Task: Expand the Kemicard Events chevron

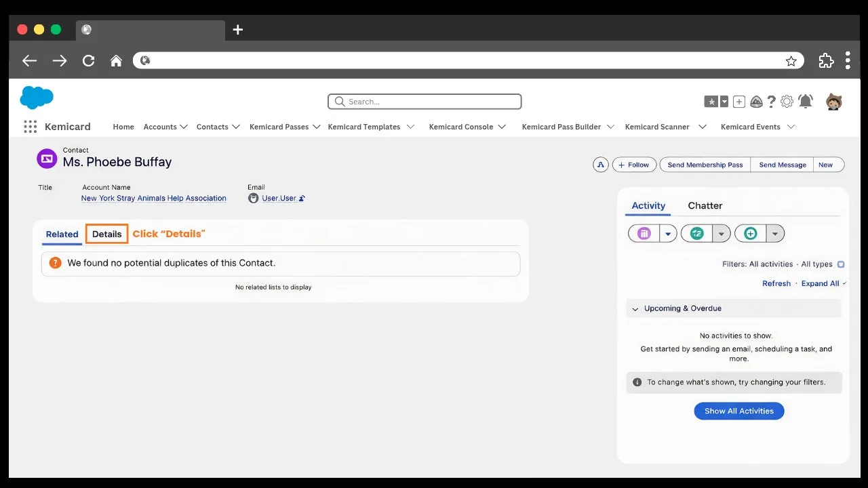Action: (791, 127)
